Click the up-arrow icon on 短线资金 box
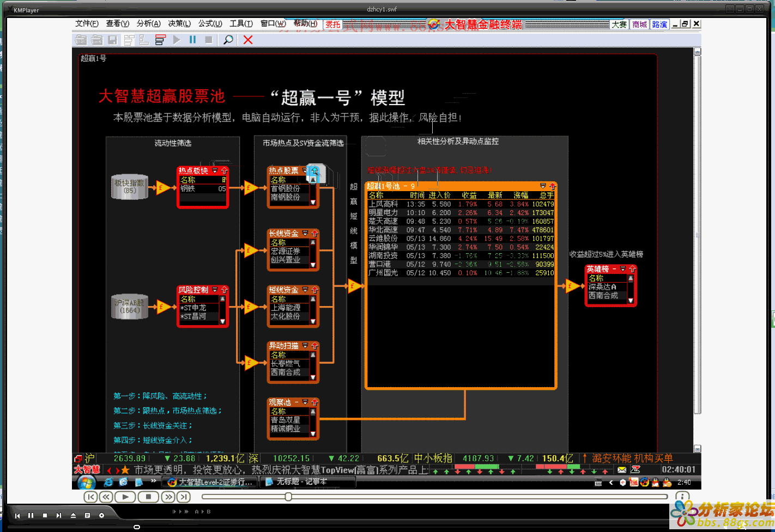775x532 pixels. tap(314, 290)
